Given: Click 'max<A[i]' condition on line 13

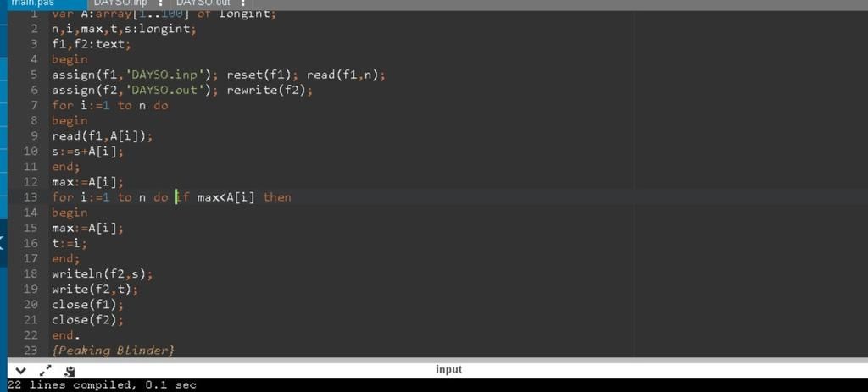Looking at the screenshot, I should click(x=226, y=197).
